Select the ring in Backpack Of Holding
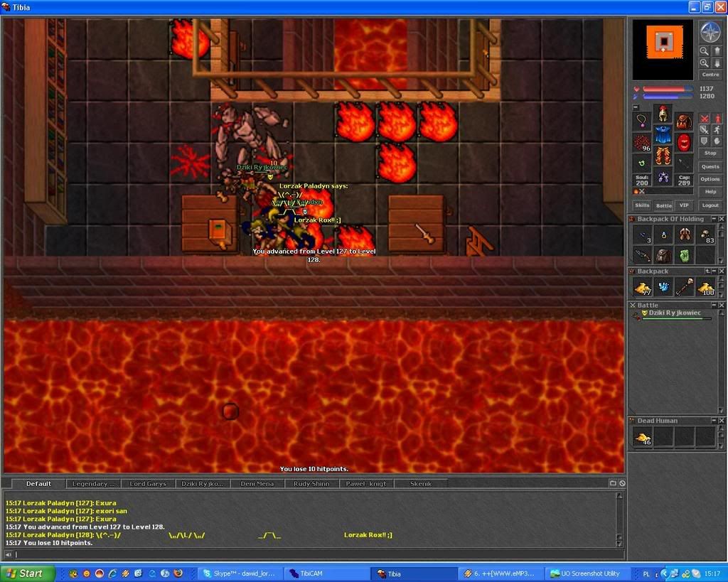 click(664, 235)
